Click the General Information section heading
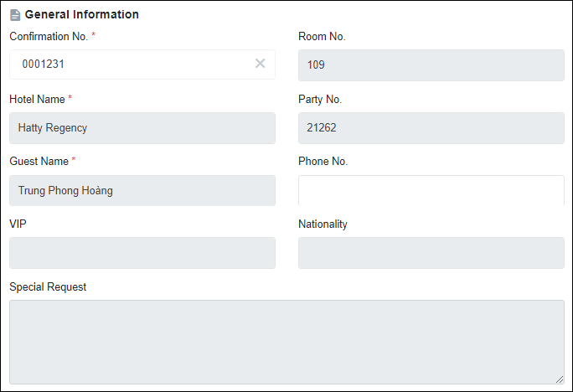The width and height of the screenshot is (573, 392). coord(81,15)
